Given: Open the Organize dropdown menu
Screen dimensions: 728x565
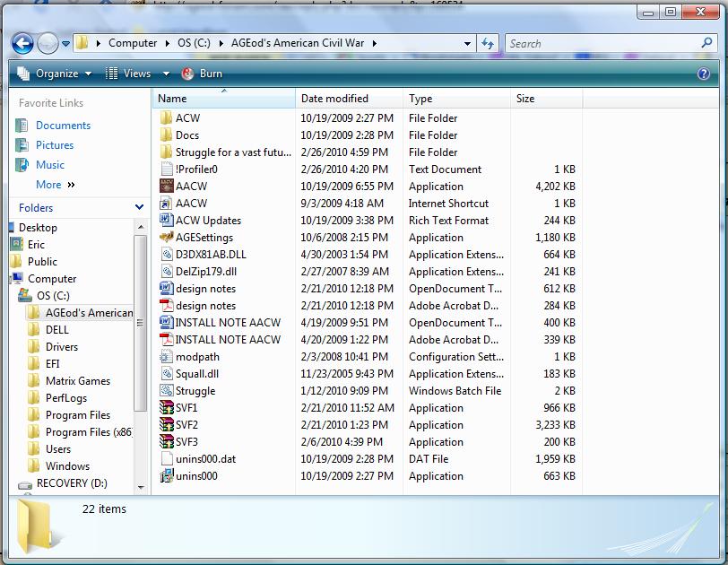Looking at the screenshot, I should click(x=56, y=74).
